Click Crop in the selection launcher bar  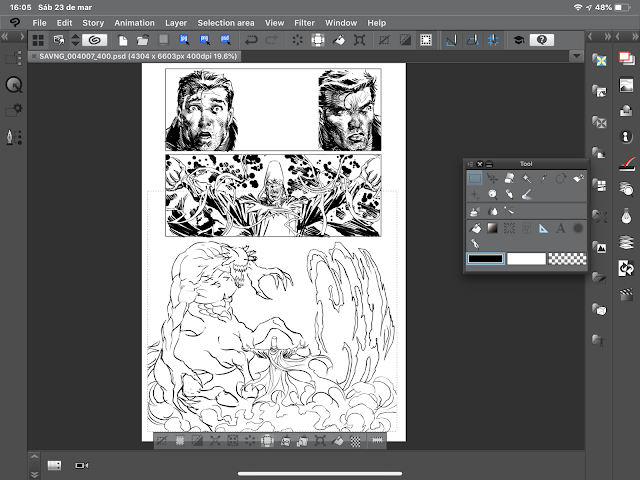(x=180, y=441)
